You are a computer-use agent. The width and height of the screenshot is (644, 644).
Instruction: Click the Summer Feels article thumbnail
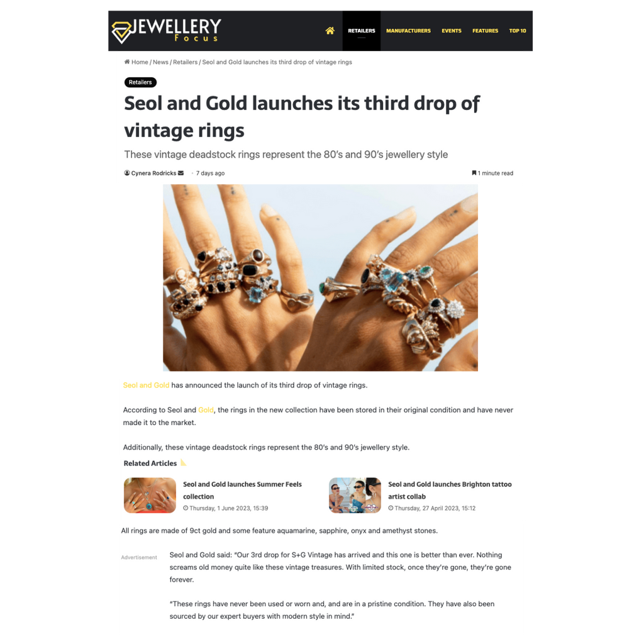150,496
